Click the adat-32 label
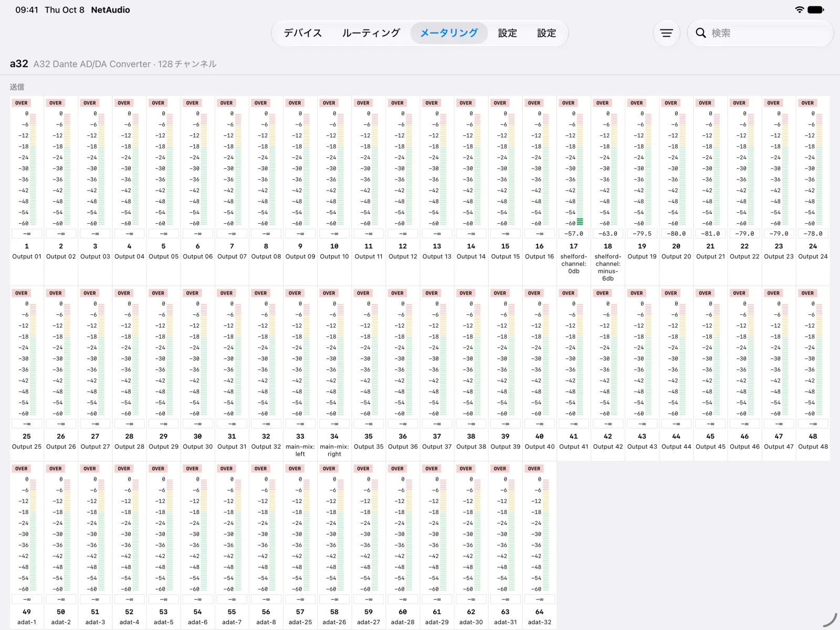 click(x=539, y=622)
